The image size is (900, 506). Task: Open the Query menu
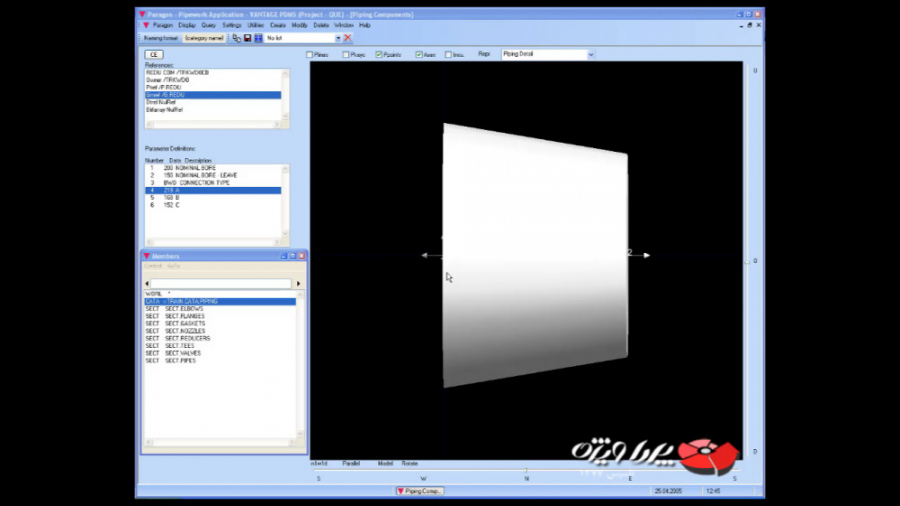(x=208, y=25)
